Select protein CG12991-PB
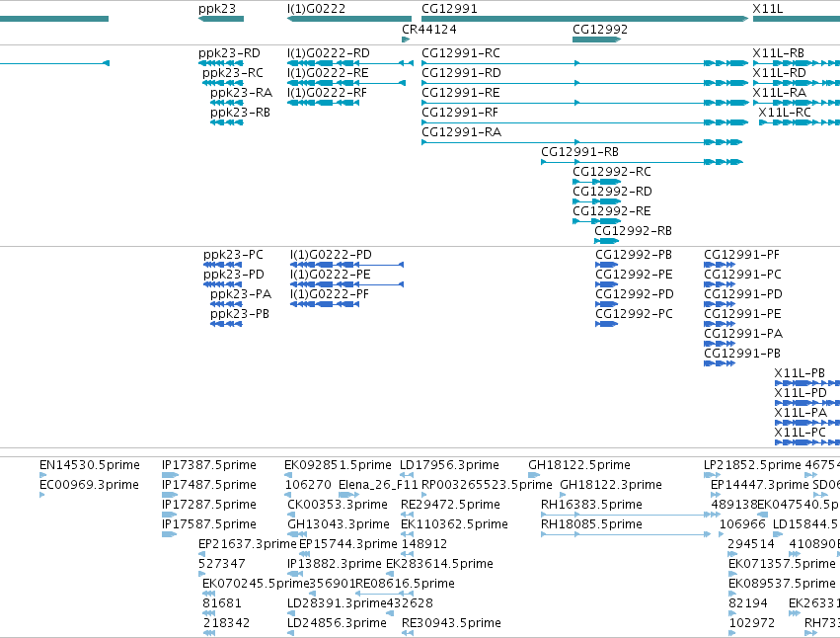 pyautogui.click(x=742, y=354)
